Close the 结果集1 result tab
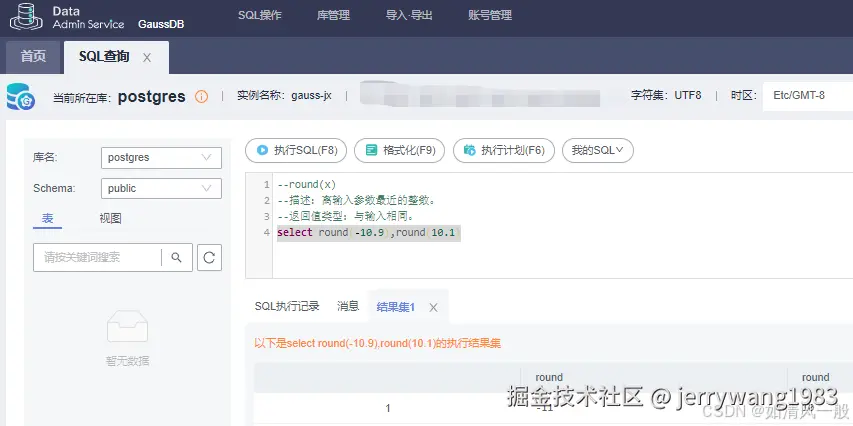The height and width of the screenshot is (426, 853). tap(433, 307)
